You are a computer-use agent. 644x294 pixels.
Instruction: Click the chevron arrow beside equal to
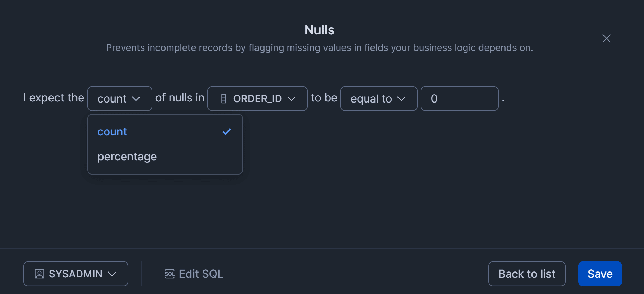point(401,99)
